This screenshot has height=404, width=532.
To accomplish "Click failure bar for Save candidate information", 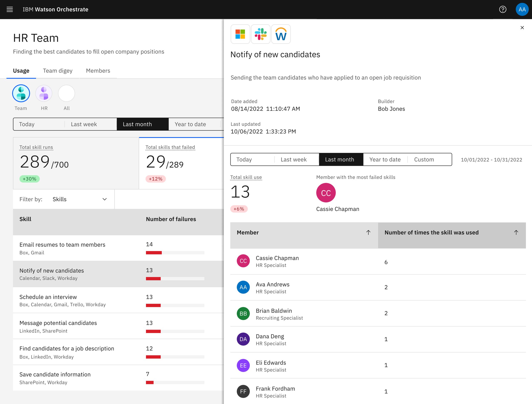I will 175,383.
